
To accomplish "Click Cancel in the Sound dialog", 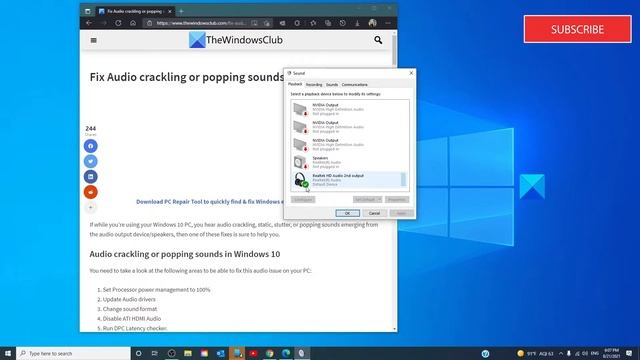I will [x=374, y=213].
